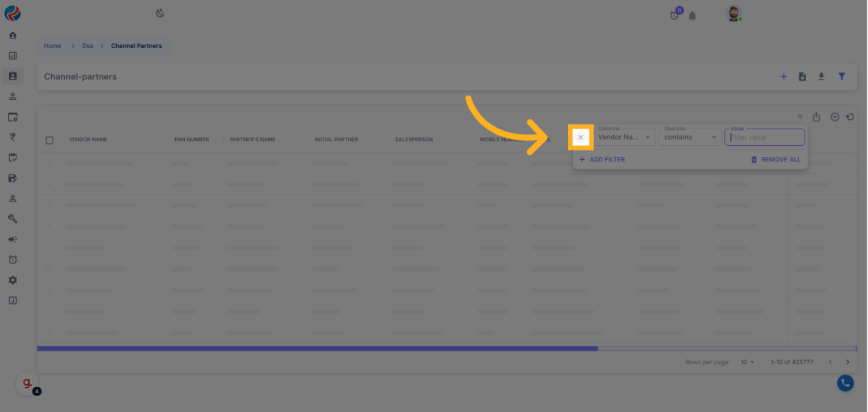Image resolution: width=868 pixels, height=412 pixels.
Task: Click the X to delete the filter row
Action: click(x=580, y=137)
